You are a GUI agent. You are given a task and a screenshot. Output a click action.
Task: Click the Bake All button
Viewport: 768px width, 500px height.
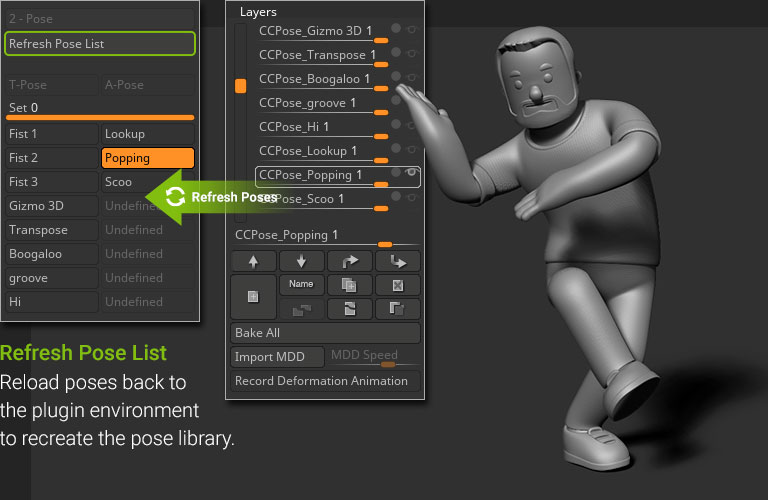point(326,333)
